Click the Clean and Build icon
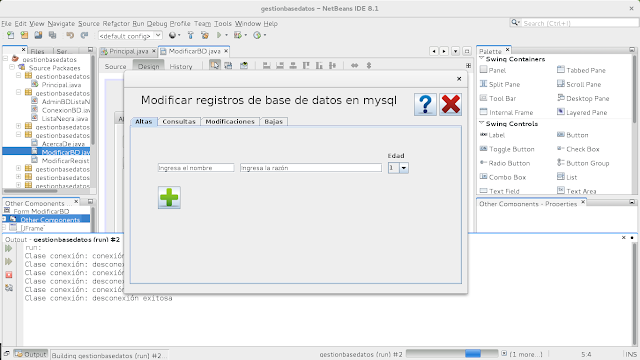The height and width of the screenshot is (360, 640). [205, 36]
